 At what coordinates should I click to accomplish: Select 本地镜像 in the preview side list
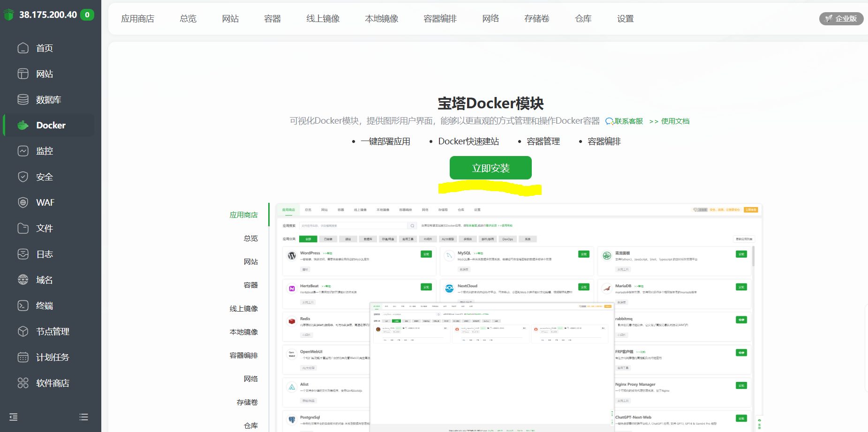[243, 332]
